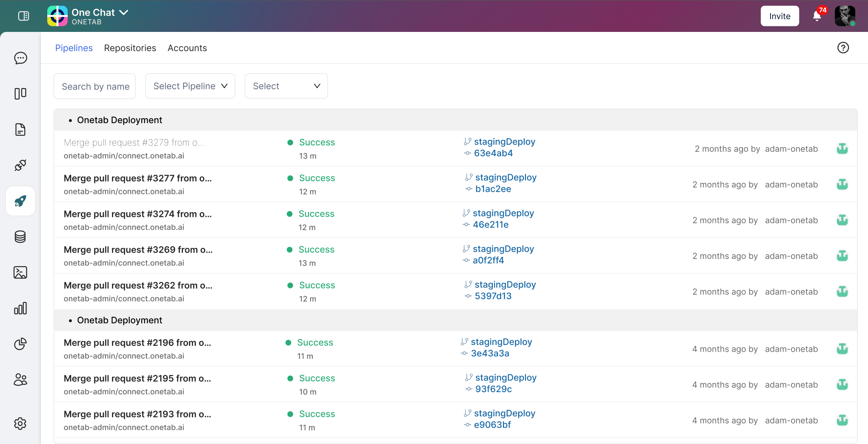Click deploy icon for pull request #3277
868x444 pixels.
pos(842,184)
